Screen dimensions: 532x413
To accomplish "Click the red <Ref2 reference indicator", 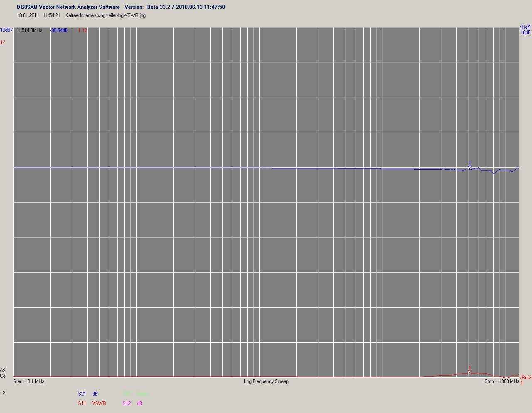I will (525, 378).
